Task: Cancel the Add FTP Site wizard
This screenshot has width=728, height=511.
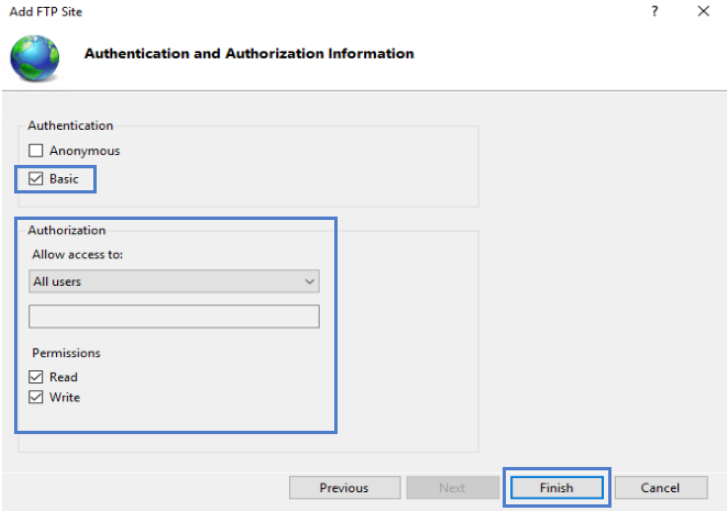Action: tap(661, 488)
